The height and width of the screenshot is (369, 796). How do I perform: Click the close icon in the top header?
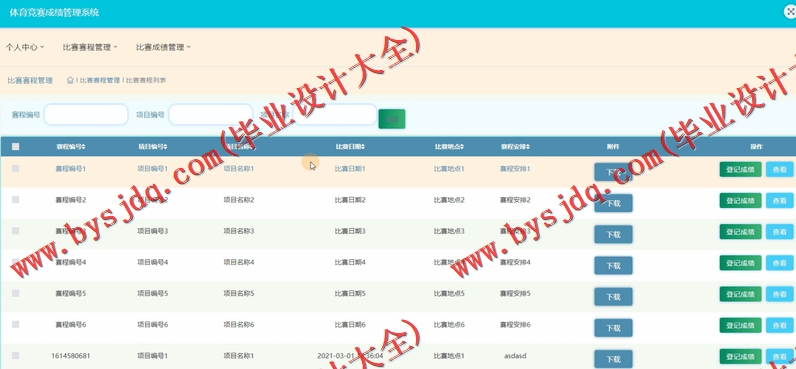pyautogui.click(x=790, y=12)
